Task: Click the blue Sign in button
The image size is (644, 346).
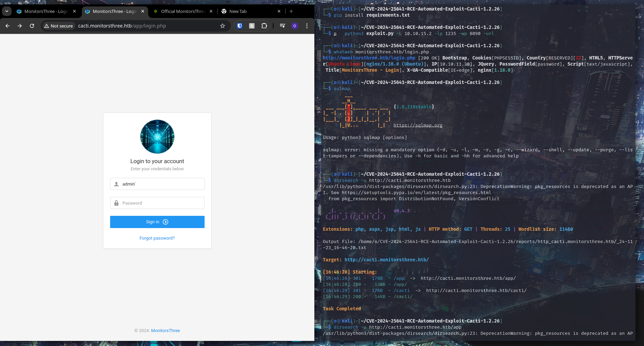Action: click(x=157, y=222)
